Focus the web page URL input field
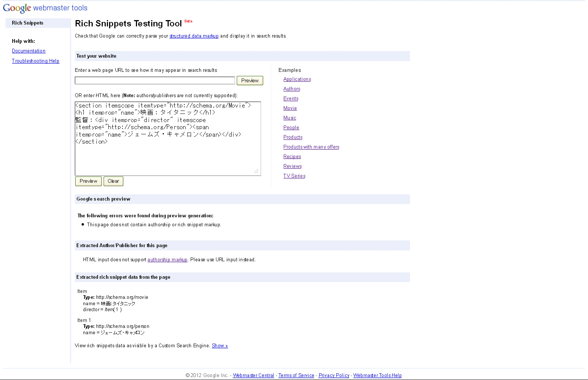This screenshot has width=588, height=380. (x=155, y=80)
